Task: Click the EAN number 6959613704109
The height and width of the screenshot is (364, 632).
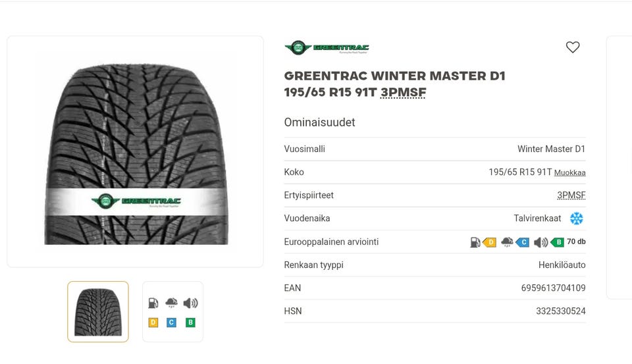Action: click(553, 288)
